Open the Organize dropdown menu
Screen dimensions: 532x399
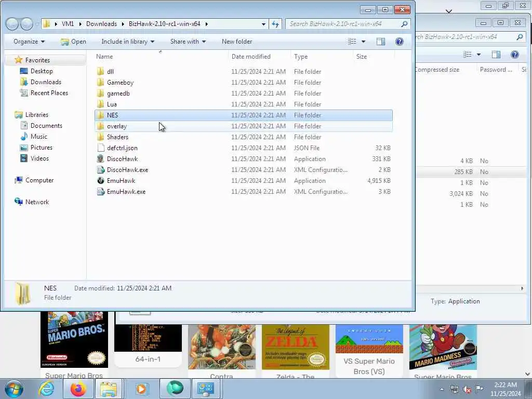[x=29, y=42]
